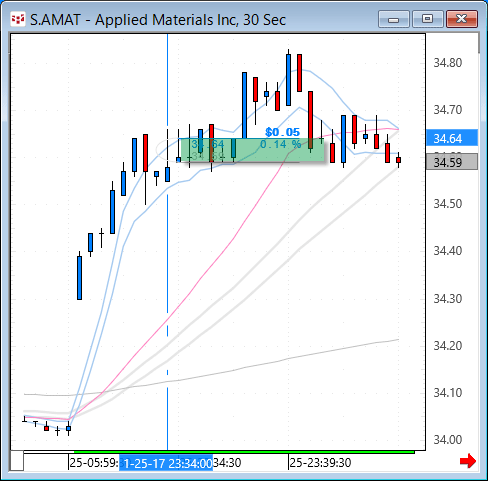Click the title 'S.AMAT - Applied Materials Inc, 30 Sec'
Viewport: 488px width, 481px height.
[158, 20]
